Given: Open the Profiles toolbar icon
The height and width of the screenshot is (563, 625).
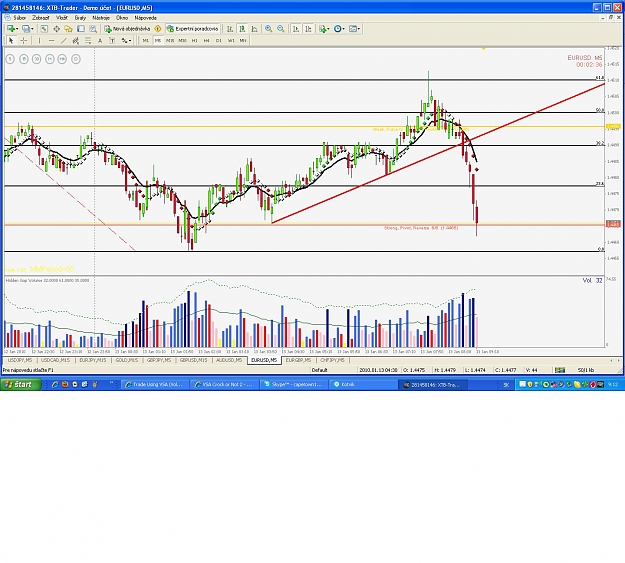Looking at the screenshot, I should click(26, 29).
